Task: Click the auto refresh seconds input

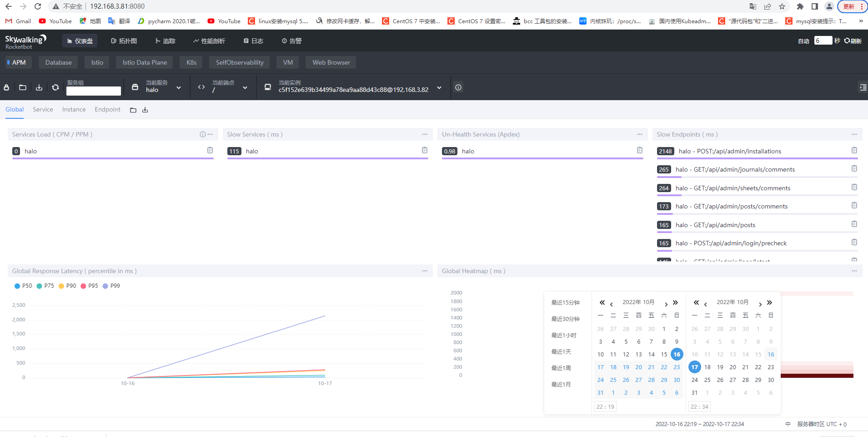Action: click(823, 41)
